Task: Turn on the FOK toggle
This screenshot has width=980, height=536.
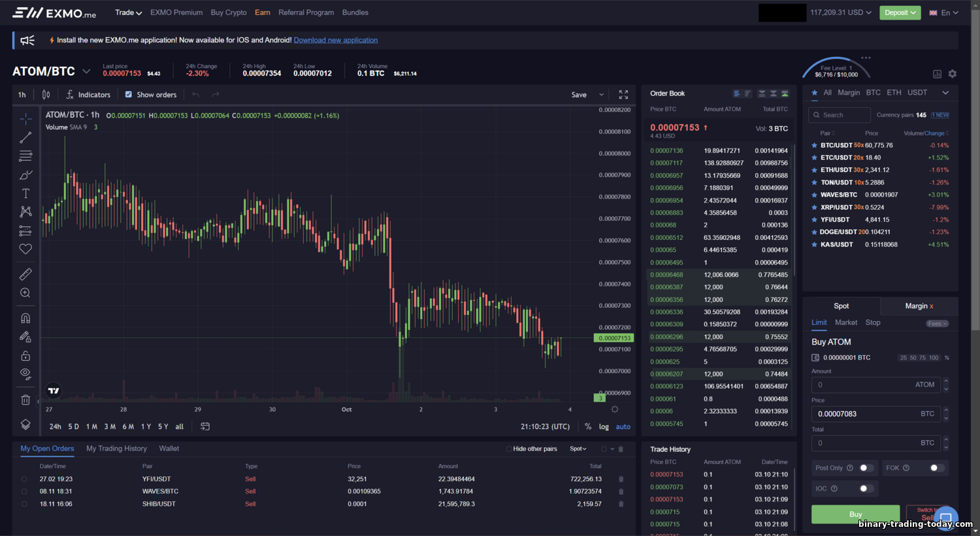Action: click(x=937, y=468)
